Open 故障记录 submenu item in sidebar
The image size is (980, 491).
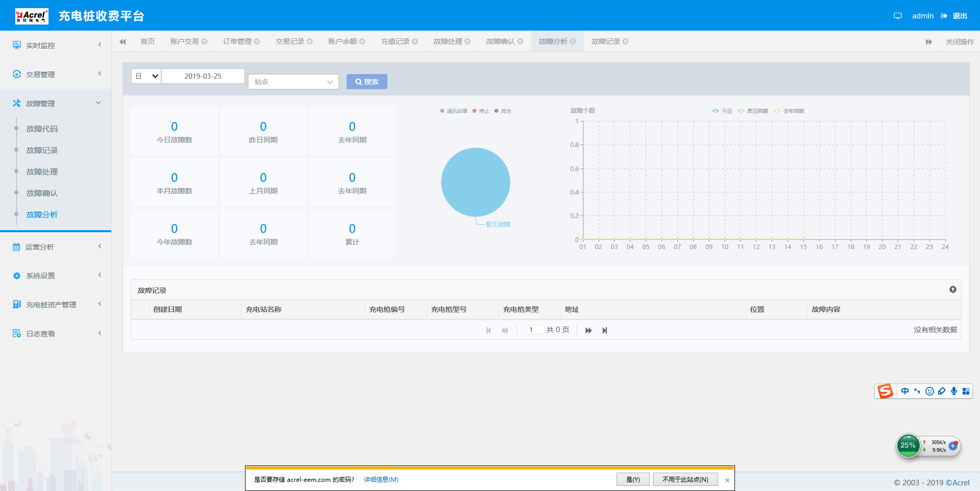(42, 150)
